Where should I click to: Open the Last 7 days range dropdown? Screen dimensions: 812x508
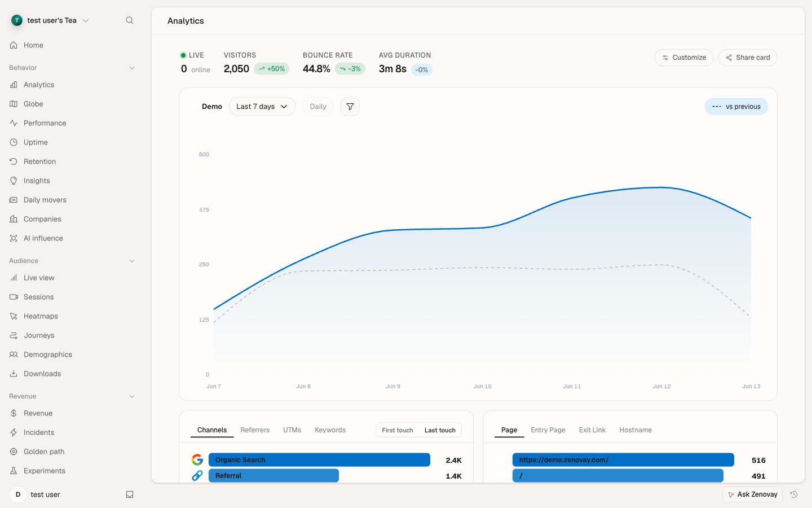(262, 107)
